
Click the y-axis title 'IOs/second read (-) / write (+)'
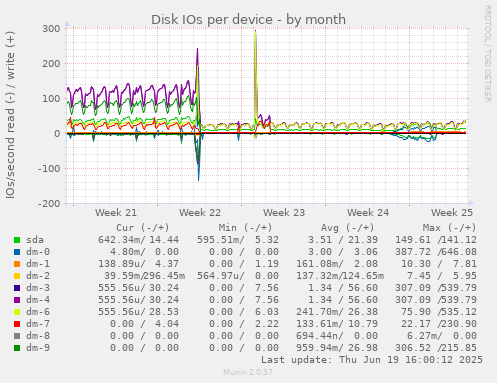click(x=10, y=115)
